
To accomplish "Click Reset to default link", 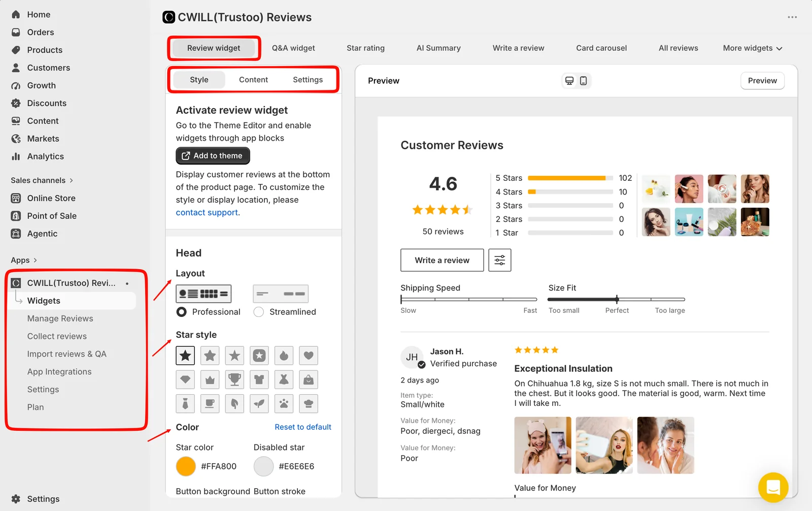I will 303,427.
